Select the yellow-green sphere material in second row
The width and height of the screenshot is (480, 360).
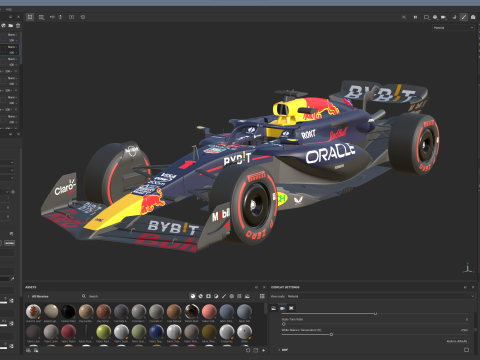click(x=103, y=332)
